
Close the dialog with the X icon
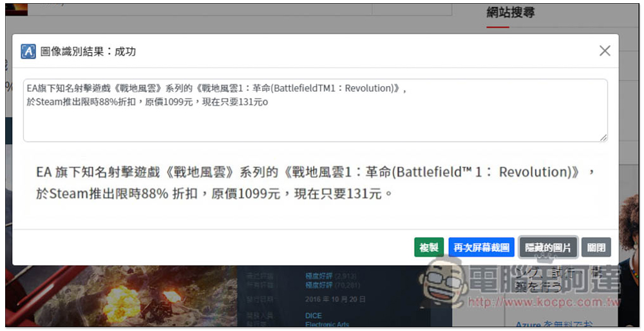[x=604, y=51]
